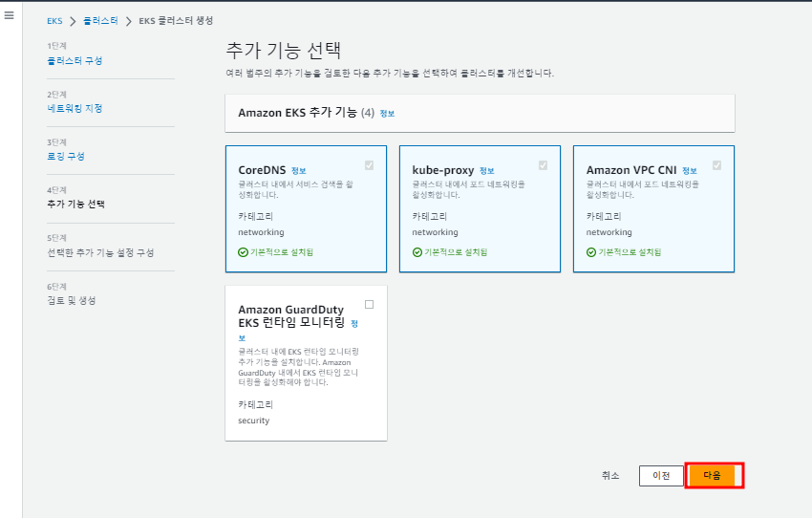
Task: Click EKS 클러스터 생성 breadcrumb text
Action: click(176, 21)
